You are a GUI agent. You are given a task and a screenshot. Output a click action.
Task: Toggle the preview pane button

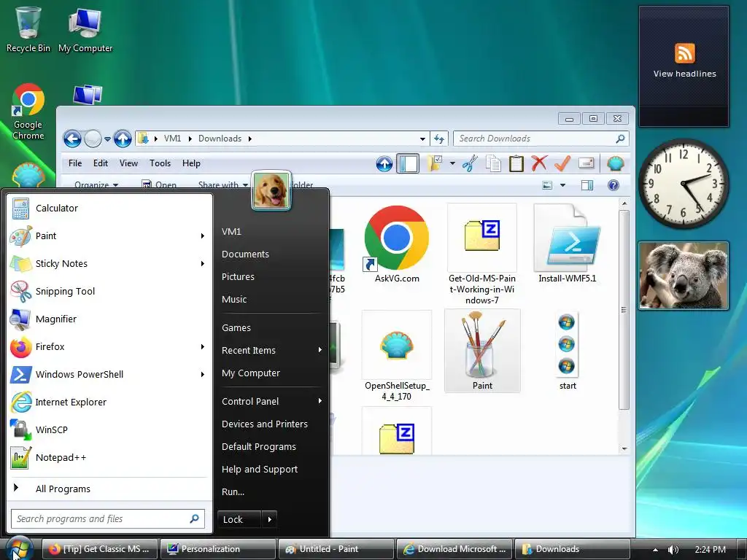587,184
